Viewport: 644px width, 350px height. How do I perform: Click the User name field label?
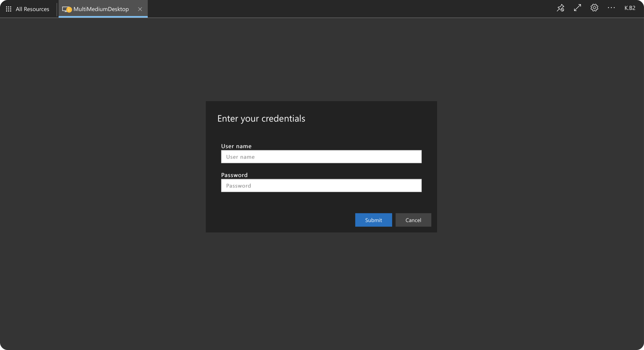coord(236,146)
